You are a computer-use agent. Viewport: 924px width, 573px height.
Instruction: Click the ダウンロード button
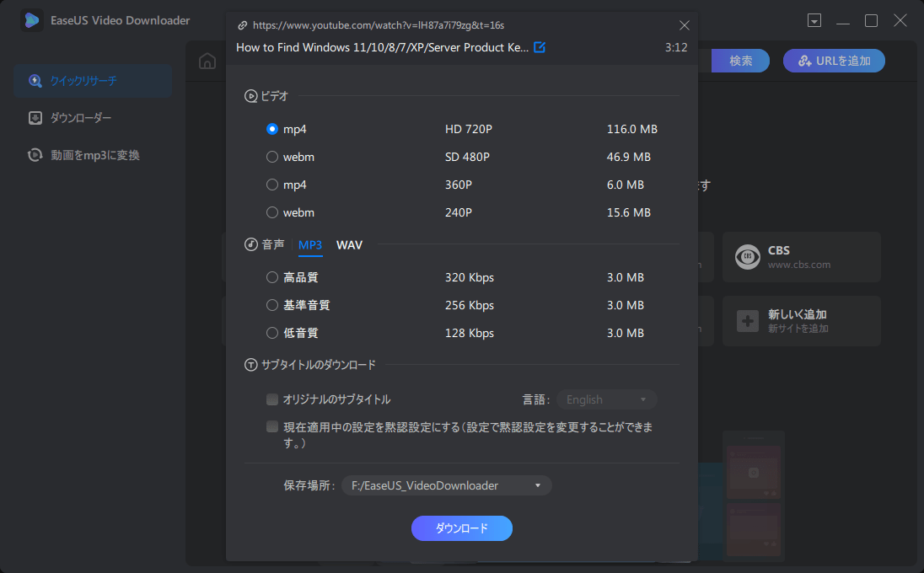pos(461,528)
